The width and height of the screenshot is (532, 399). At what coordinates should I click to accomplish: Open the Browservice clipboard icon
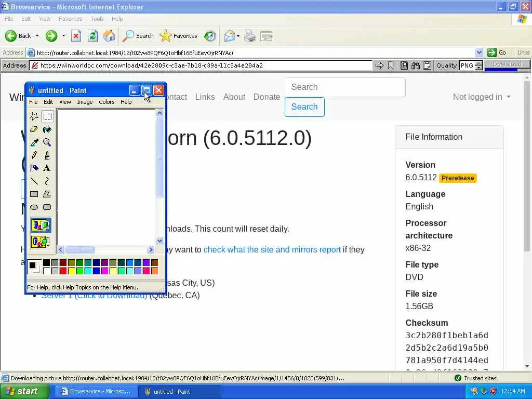tap(427, 65)
